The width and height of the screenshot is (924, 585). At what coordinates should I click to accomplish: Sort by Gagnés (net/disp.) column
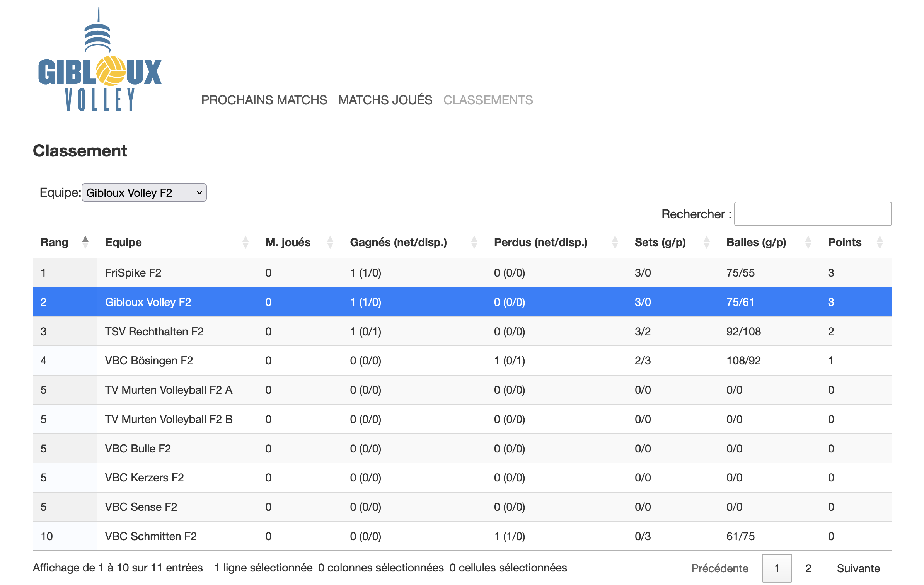click(x=414, y=242)
